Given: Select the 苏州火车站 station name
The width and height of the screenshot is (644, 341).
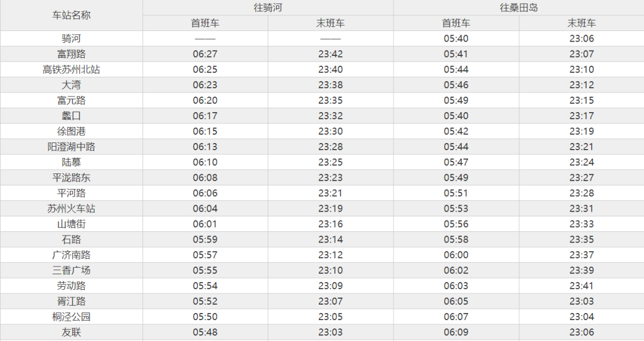Looking at the screenshot, I should (71, 209).
